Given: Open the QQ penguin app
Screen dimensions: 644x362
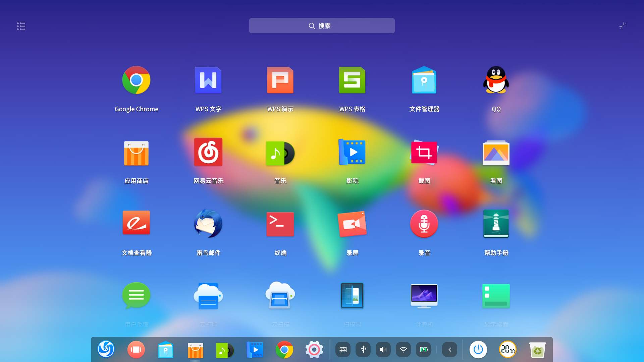Looking at the screenshot, I should click(496, 80).
